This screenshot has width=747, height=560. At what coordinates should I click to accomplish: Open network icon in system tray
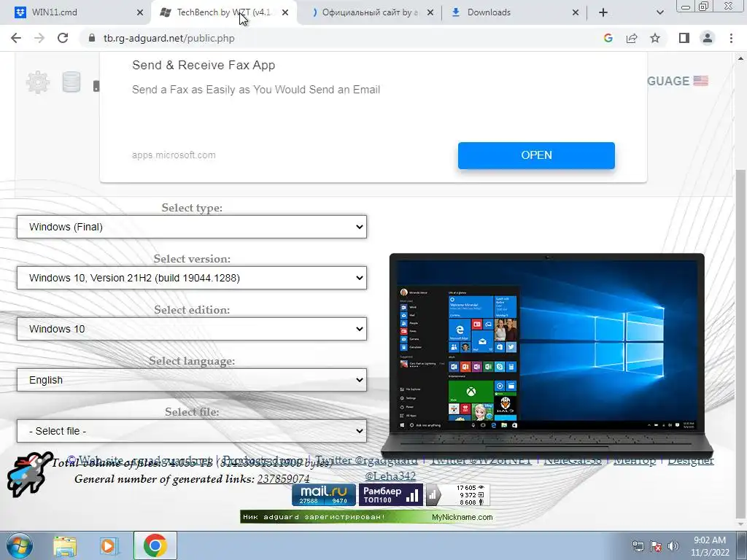coord(638,546)
